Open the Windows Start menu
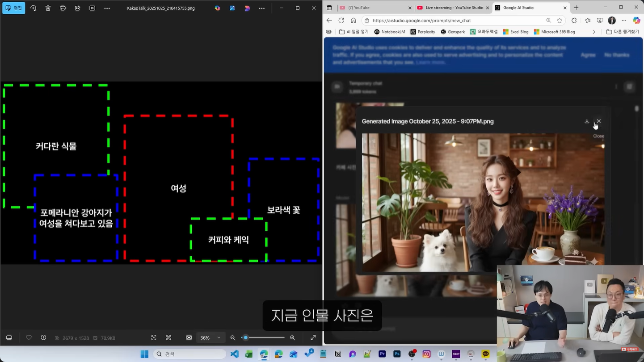This screenshot has width=644, height=362. [x=144, y=354]
